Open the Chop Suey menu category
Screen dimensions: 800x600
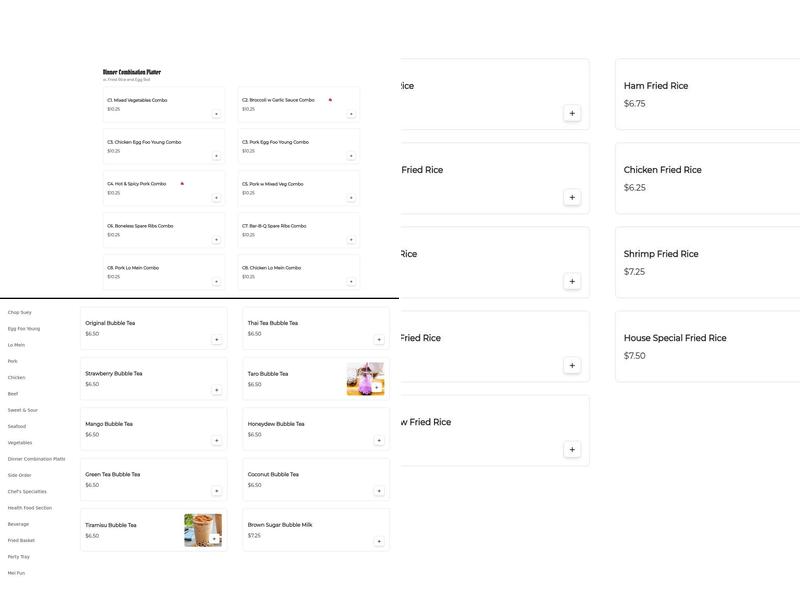(20, 312)
